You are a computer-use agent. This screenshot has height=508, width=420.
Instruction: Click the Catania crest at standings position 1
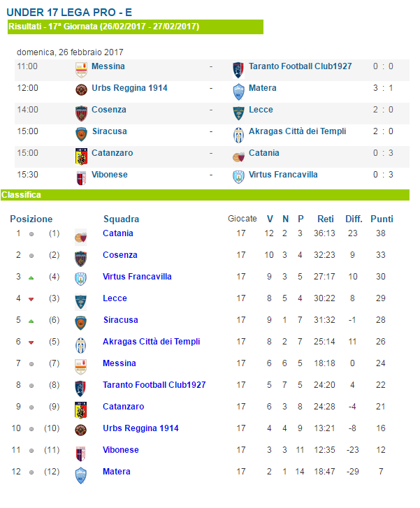pyautogui.click(x=80, y=238)
